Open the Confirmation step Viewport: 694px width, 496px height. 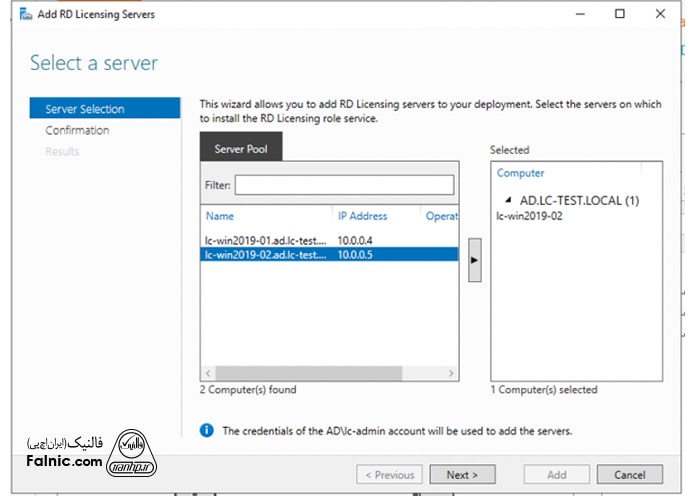[x=77, y=130]
